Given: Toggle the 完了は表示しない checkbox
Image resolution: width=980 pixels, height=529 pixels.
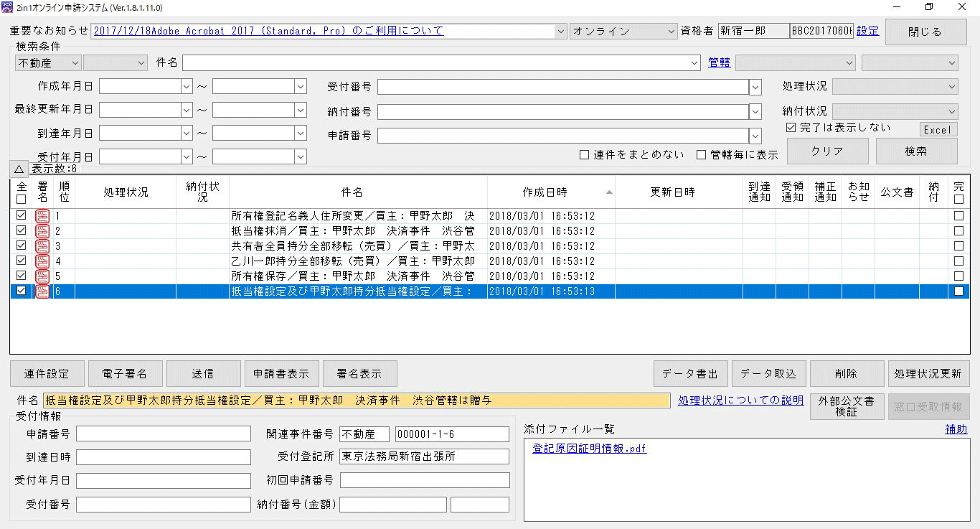Looking at the screenshot, I should click(x=791, y=128).
